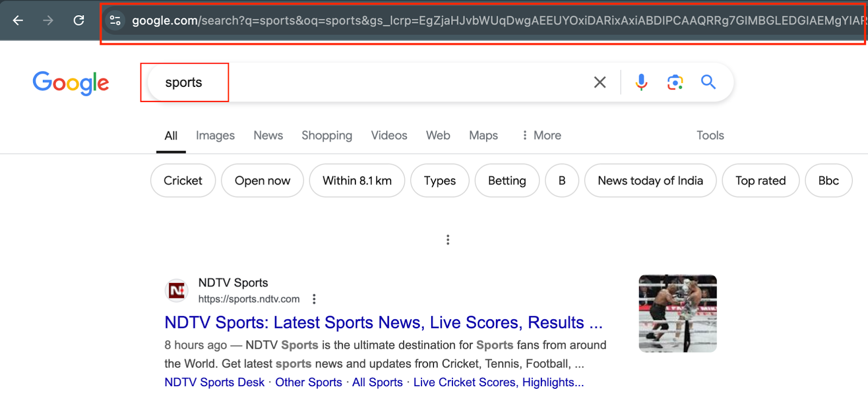The width and height of the screenshot is (868, 410).
Task: Switch to the News tab
Action: pyautogui.click(x=268, y=136)
